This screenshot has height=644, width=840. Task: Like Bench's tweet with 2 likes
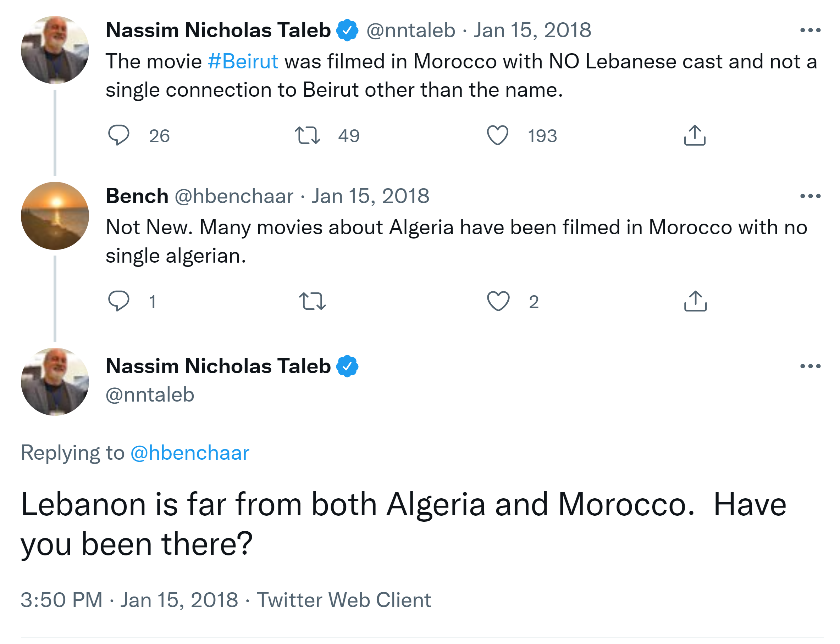tap(498, 301)
